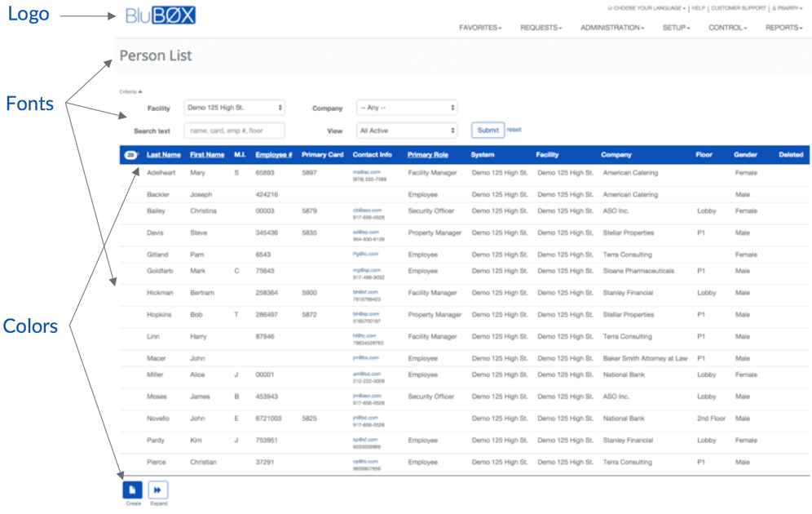The width and height of the screenshot is (812, 514).
Task: Open the Setup menu
Action: pyautogui.click(x=676, y=28)
